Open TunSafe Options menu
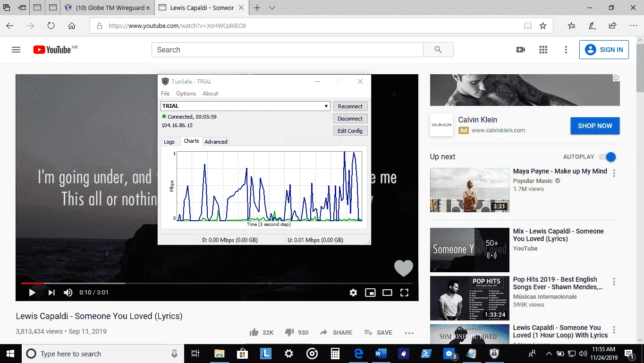 186,94
